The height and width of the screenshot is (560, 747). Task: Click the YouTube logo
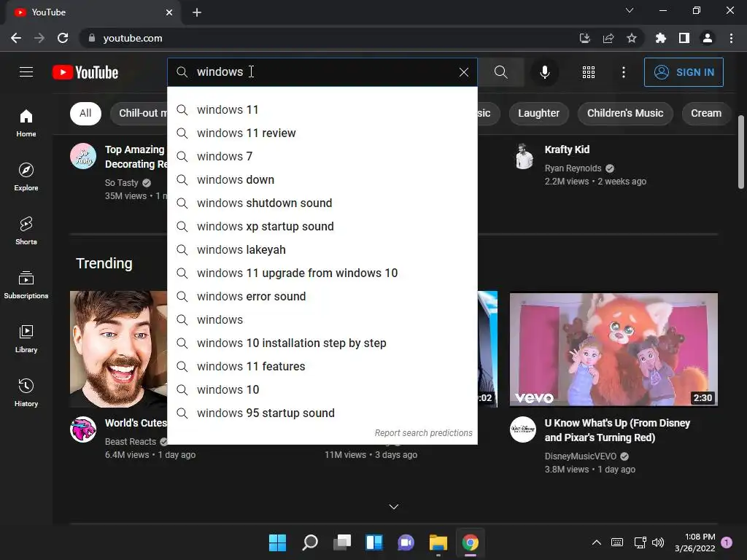(85, 72)
